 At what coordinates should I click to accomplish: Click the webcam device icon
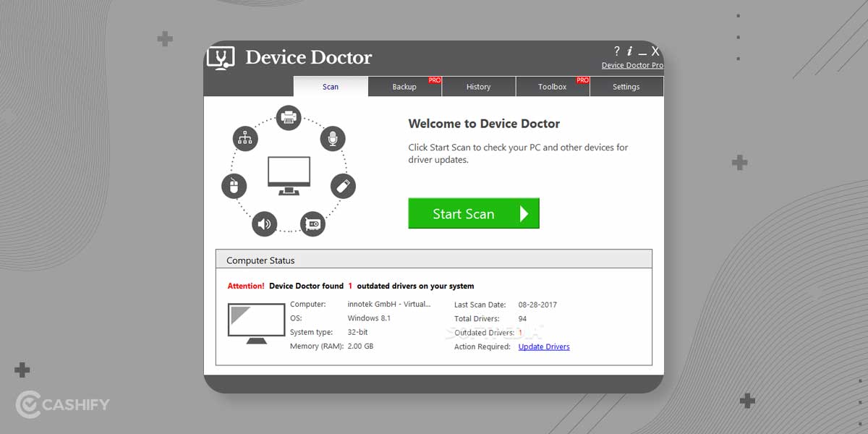pos(312,224)
